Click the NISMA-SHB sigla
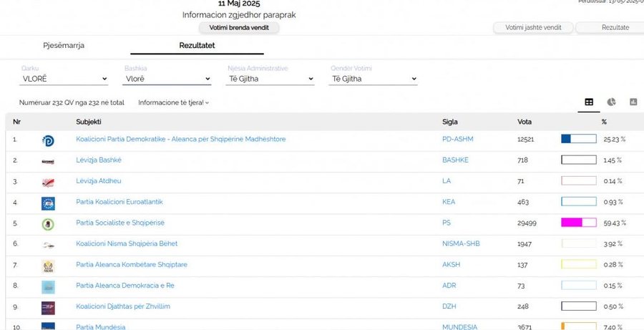Viewport: 644px width, 330px height. [461, 244]
